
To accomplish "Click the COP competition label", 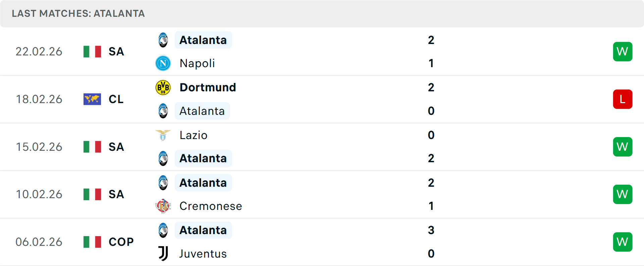I will [x=121, y=242].
